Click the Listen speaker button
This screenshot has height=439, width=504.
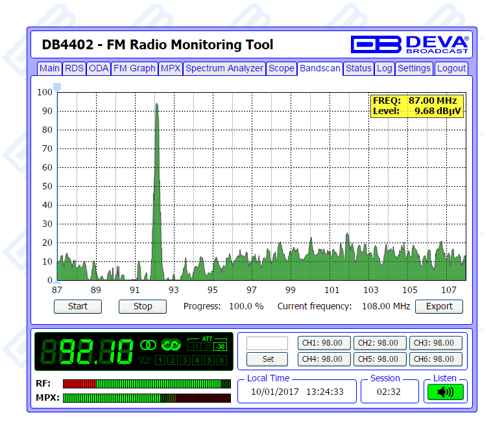[x=445, y=392]
